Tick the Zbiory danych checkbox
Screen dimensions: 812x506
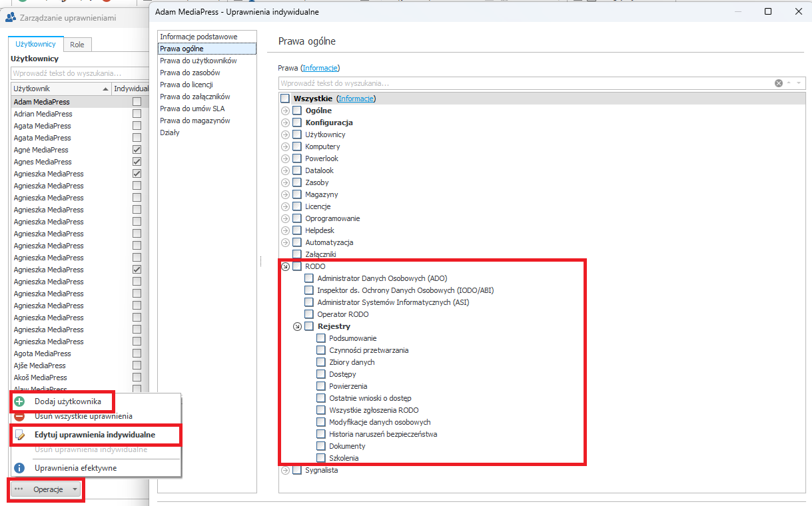tap(321, 362)
